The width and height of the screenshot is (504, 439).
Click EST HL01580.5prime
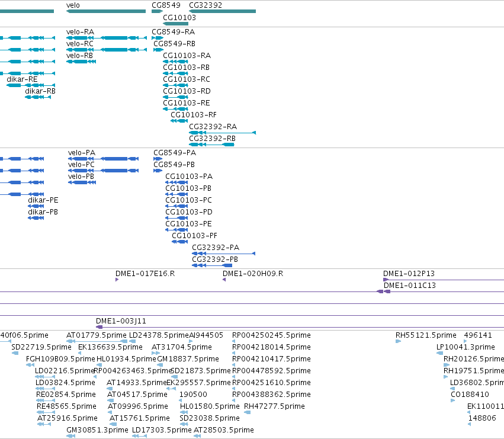pos(210,407)
